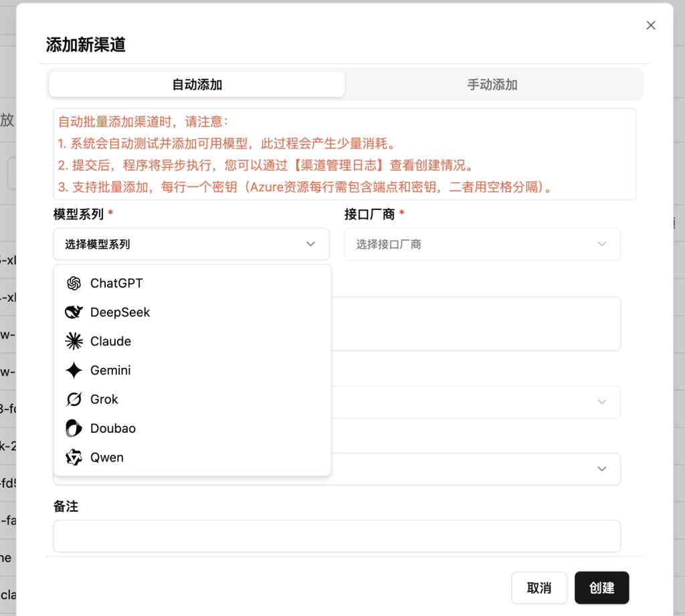Click the Grok logo icon
The height and width of the screenshot is (616, 685).
pos(74,399)
